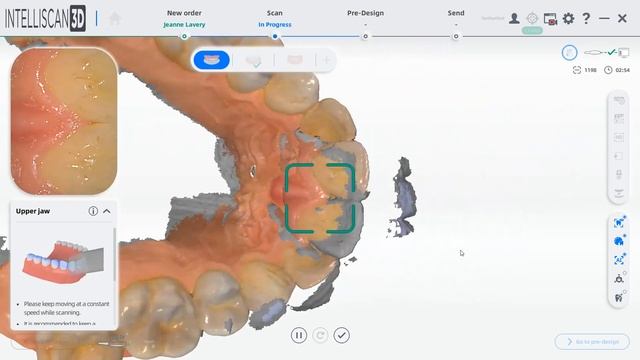Toggle the blue tooth-globe option
The height and width of the screenshot is (360, 640).
point(619,241)
